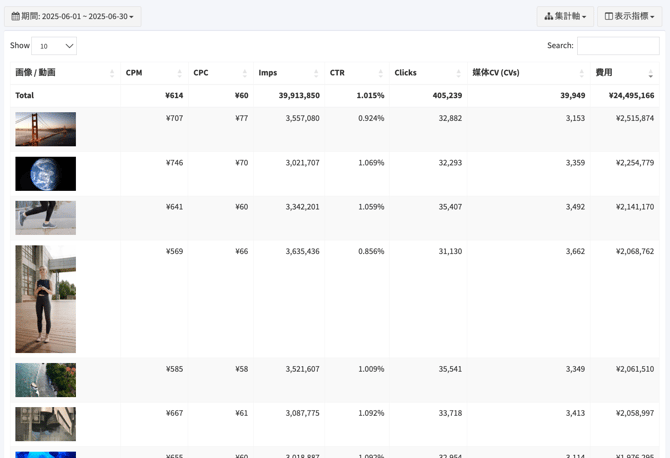Image resolution: width=670 pixels, height=458 pixels.
Task: Open the 期間 date range picker
Action: pos(73,16)
